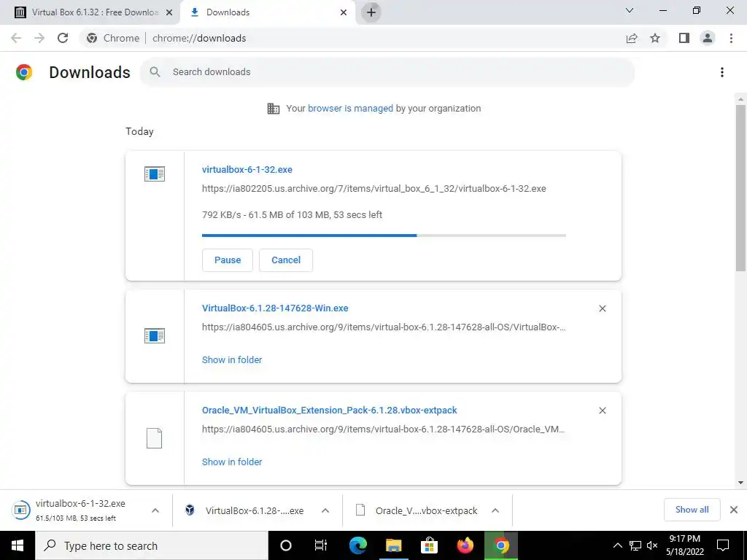
Task: Click the Extension Pack document file icon
Action: [x=154, y=438]
